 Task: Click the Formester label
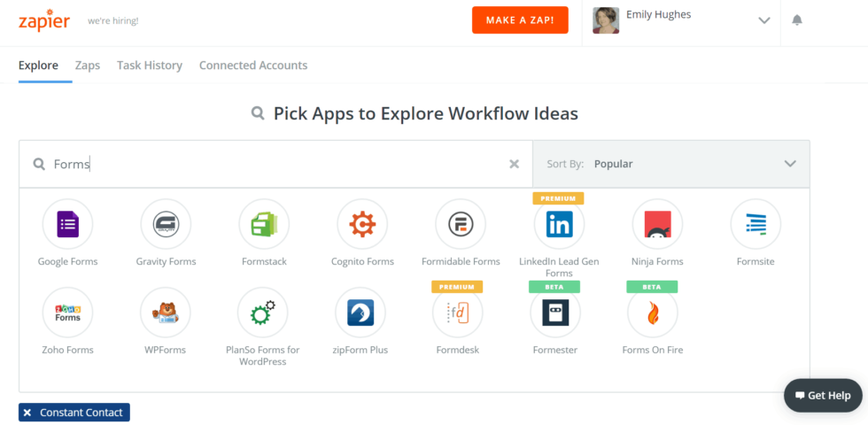(555, 350)
